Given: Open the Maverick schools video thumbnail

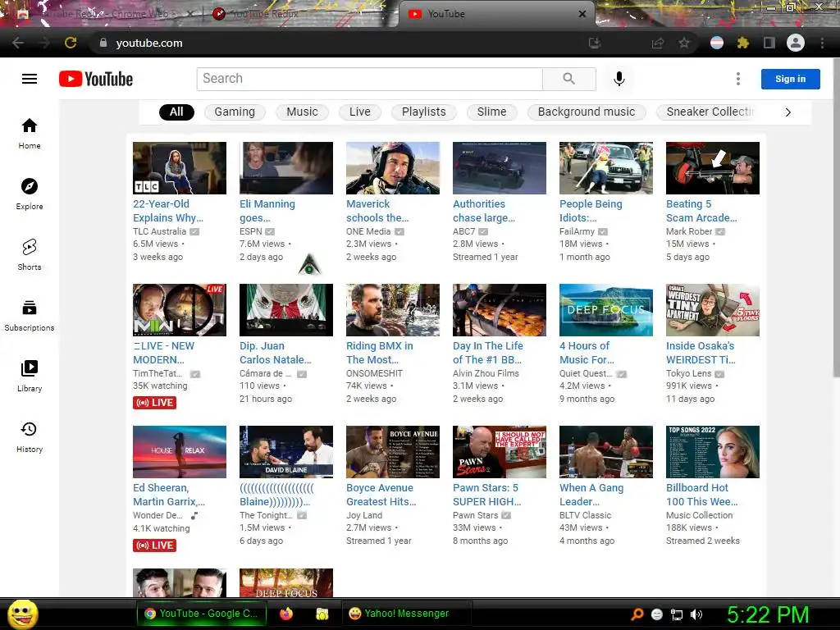Looking at the screenshot, I should pyautogui.click(x=393, y=167).
